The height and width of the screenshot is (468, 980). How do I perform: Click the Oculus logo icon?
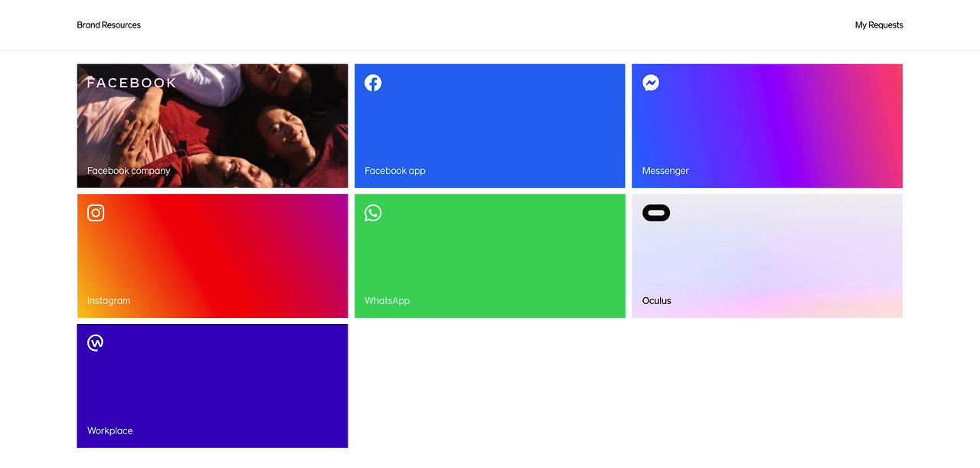tap(656, 213)
